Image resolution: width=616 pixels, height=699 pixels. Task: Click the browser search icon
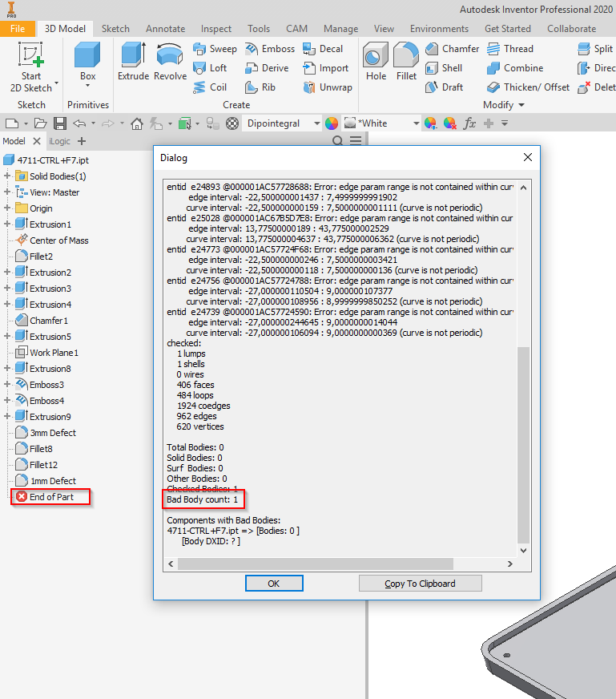click(x=337, y=141)
